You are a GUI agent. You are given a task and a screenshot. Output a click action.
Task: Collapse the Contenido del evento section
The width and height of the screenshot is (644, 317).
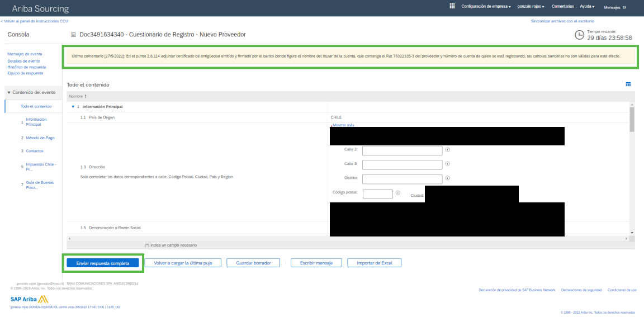click(x=9, y=92)
